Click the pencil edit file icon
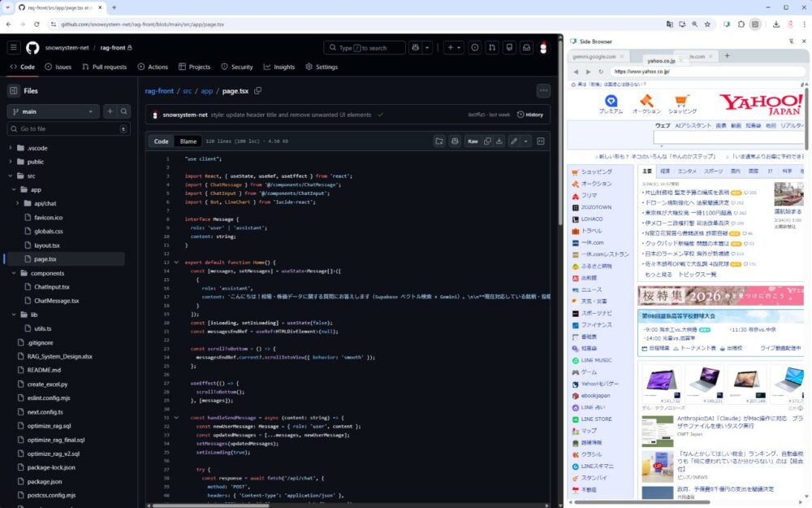This screenshot has height=508, width=812. click(x=513, y=141)
